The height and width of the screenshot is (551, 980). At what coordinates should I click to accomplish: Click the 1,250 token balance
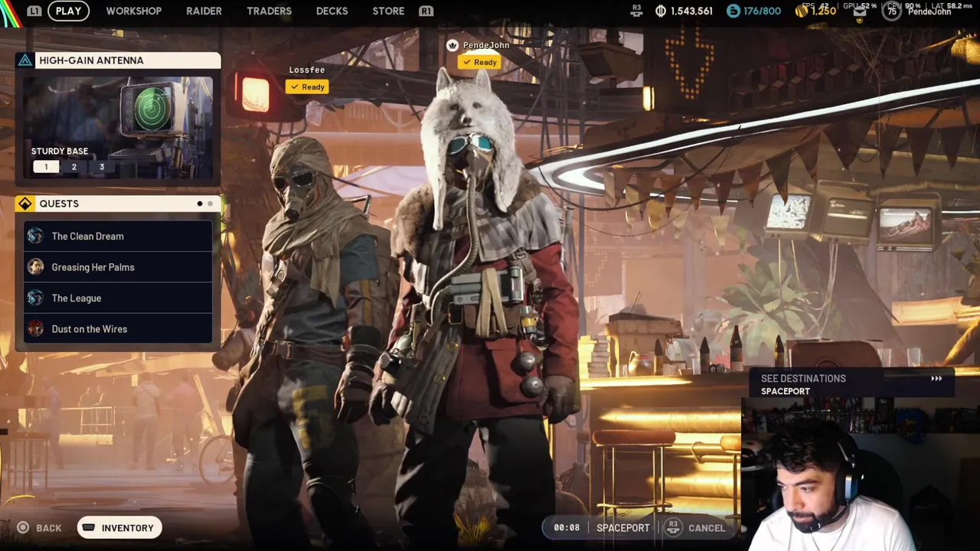823,11
